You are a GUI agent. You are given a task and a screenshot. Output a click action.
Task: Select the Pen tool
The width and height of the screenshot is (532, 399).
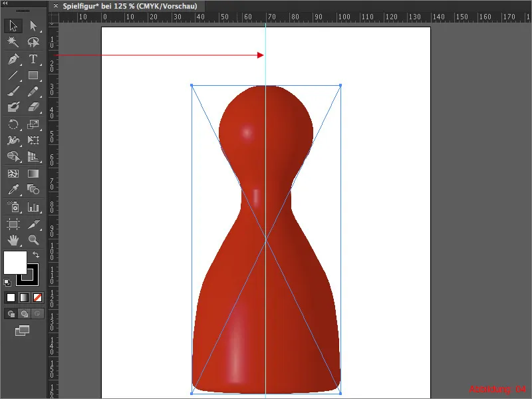13,59
